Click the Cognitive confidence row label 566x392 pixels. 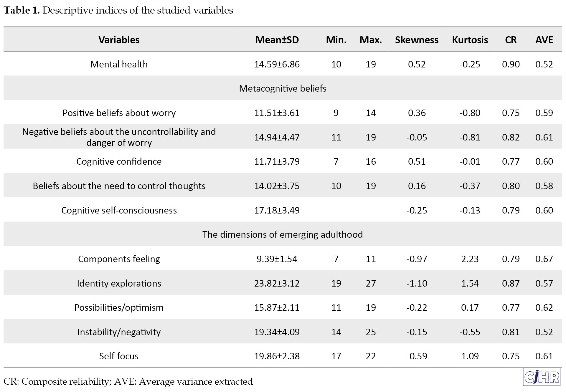[119, 161]
